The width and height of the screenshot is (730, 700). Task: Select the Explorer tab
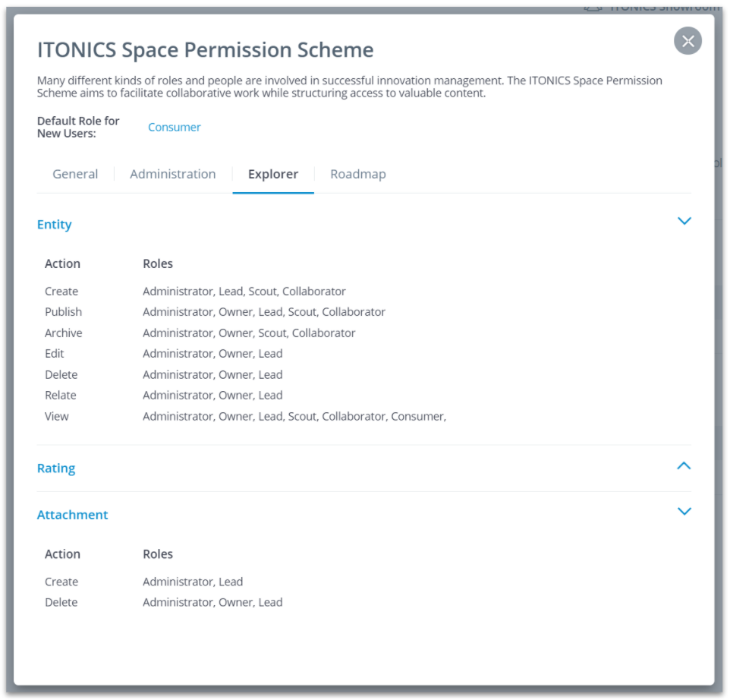[273, 174]
